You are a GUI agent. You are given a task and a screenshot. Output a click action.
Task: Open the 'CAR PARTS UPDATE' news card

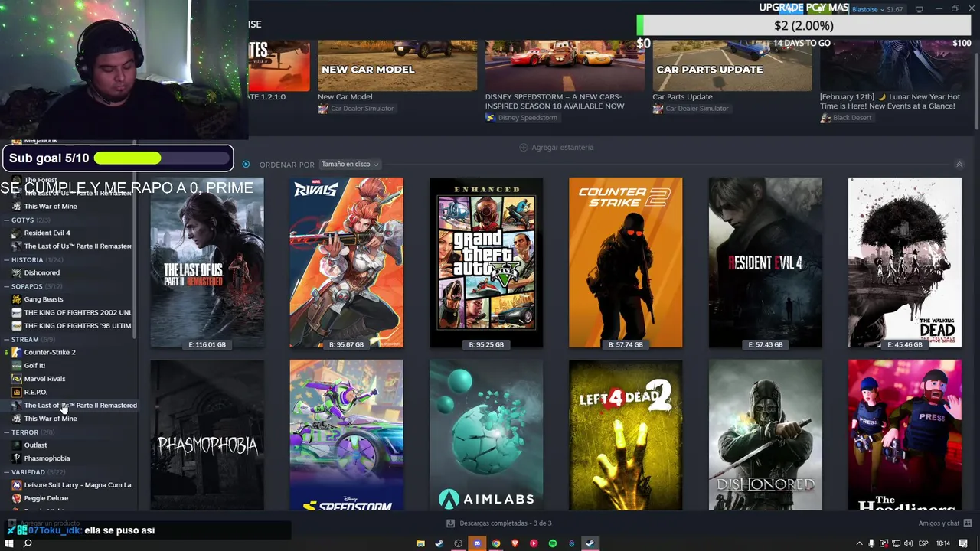coord(732,66)
